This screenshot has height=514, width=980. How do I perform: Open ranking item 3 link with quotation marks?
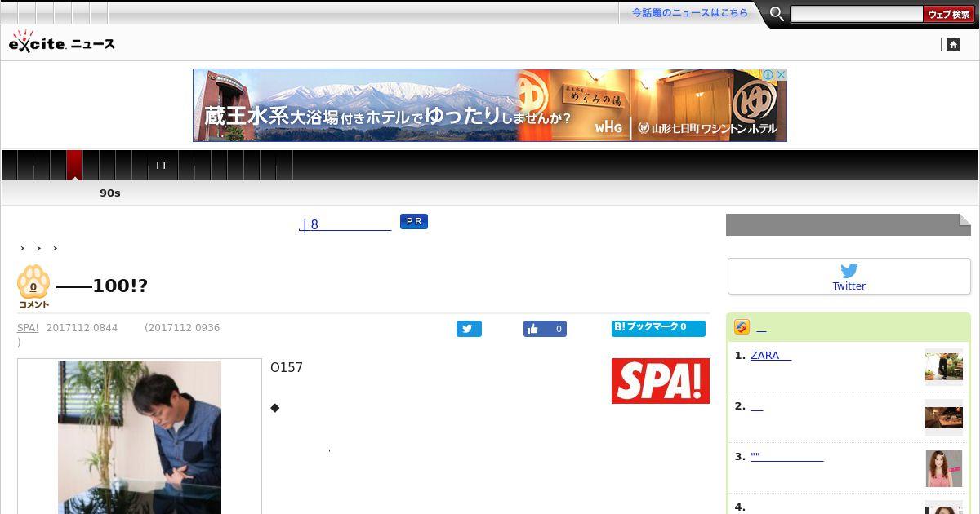[786, 457]
